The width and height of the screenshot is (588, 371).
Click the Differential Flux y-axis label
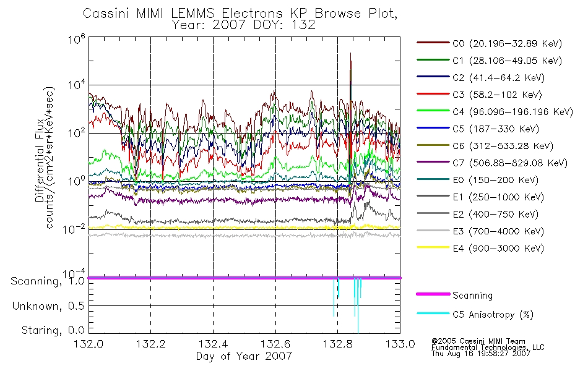40,160
